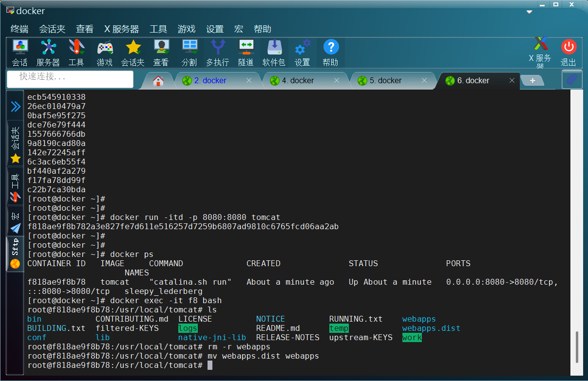
Task: Click 'RUNNING.txt' in the file listing
Action: pyautogui.click(x=356, y=319)
